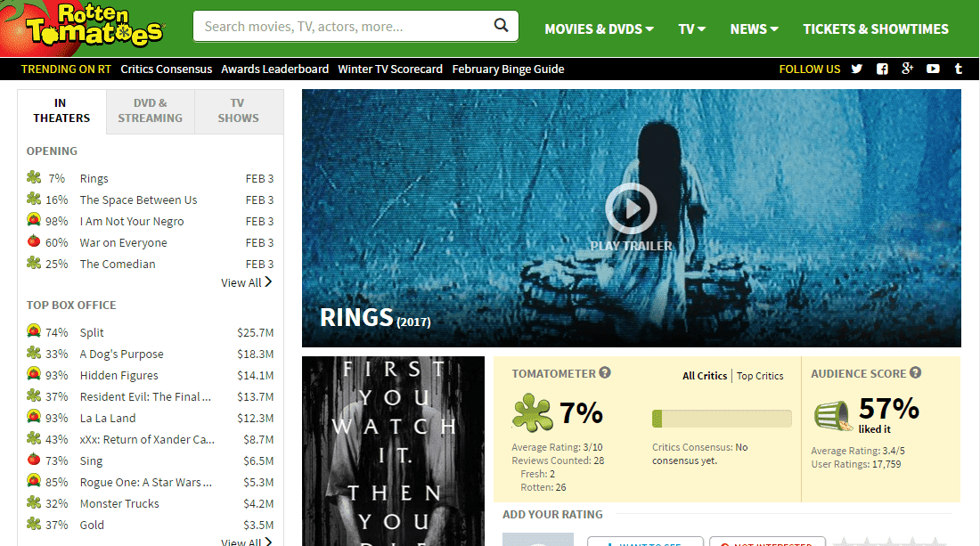Switch to the DVD & Streaming tab
The width and height of the screenshot is (980, 546).
[x=150, y=111]
